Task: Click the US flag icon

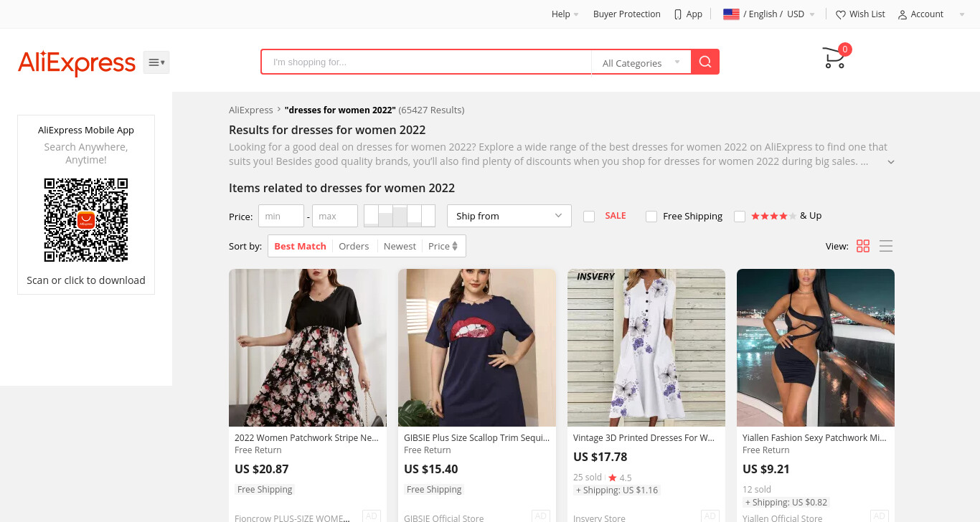Action: tap(731, 14)
